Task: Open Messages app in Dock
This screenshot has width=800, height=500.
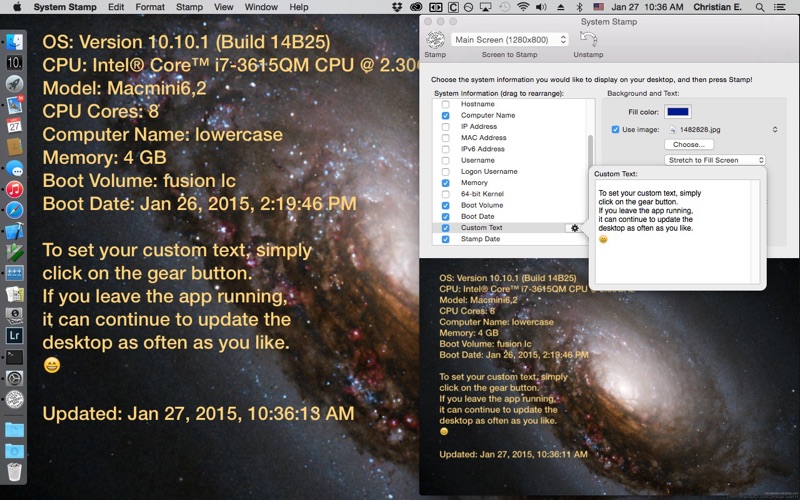Action: (x=14, y=168)
